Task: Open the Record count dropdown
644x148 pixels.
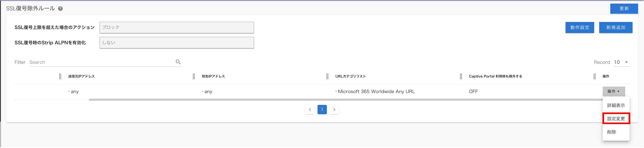Action: 622,62
